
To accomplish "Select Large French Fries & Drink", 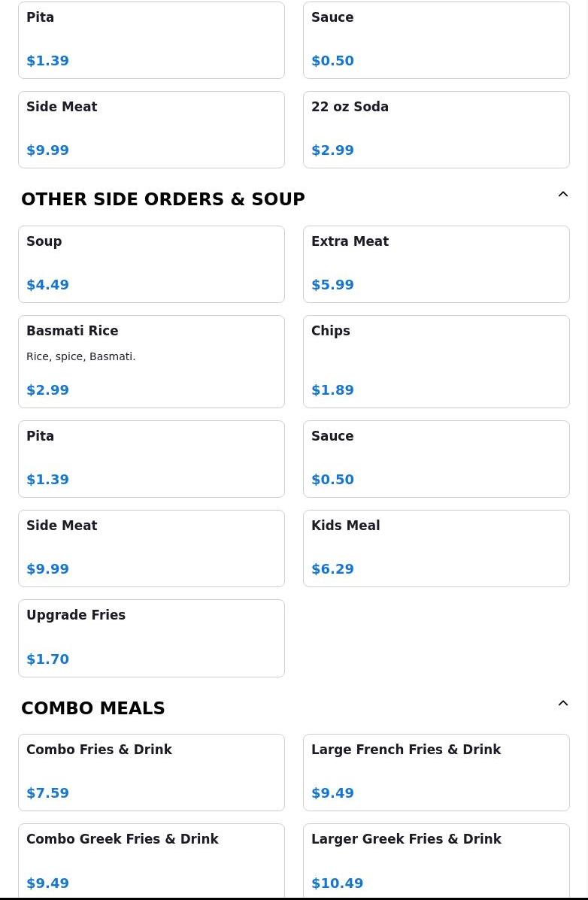I will point(436,773).
